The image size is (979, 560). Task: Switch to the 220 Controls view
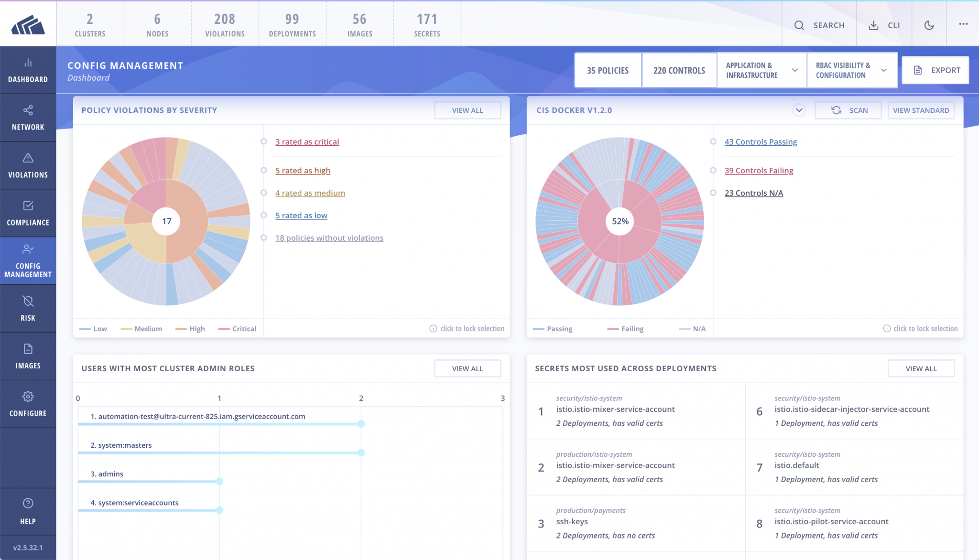tap(679, 70)
